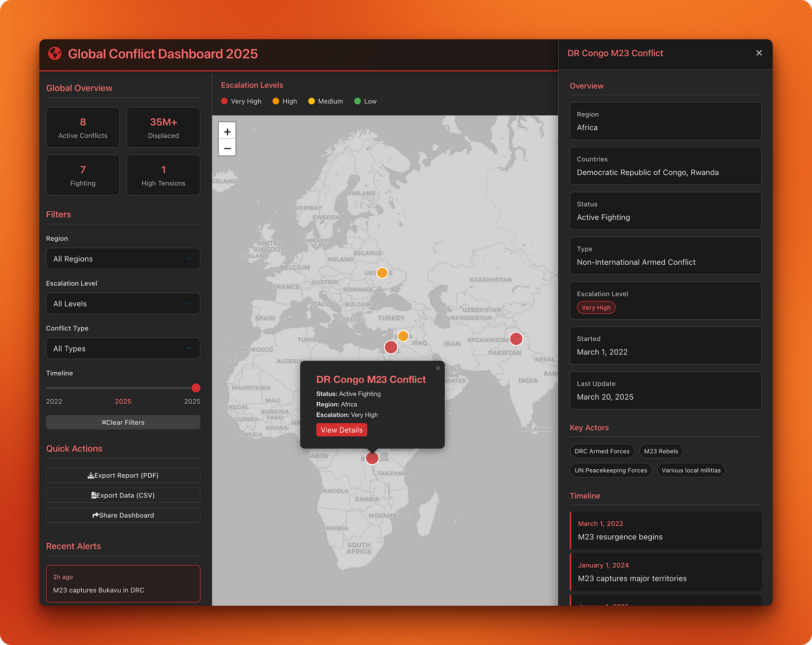
Task: Click the Countries overview card
Action: (x=665, y=166)
